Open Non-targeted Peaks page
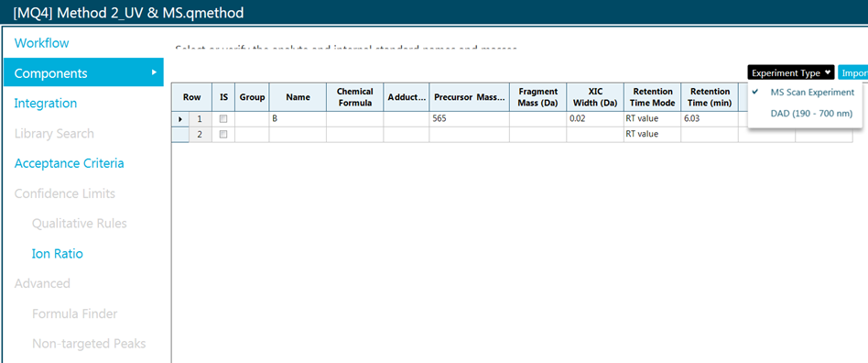 (x=89, y=344)
